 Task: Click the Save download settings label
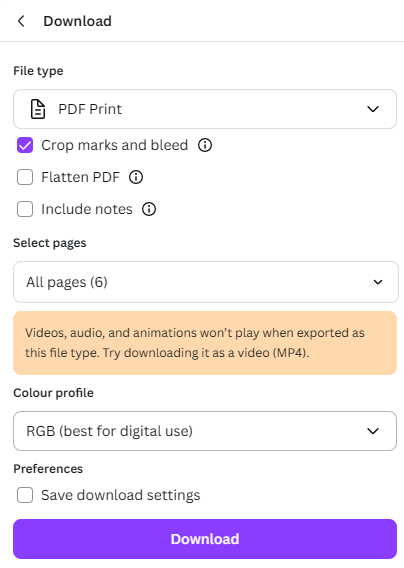click(x=121, y=495)
